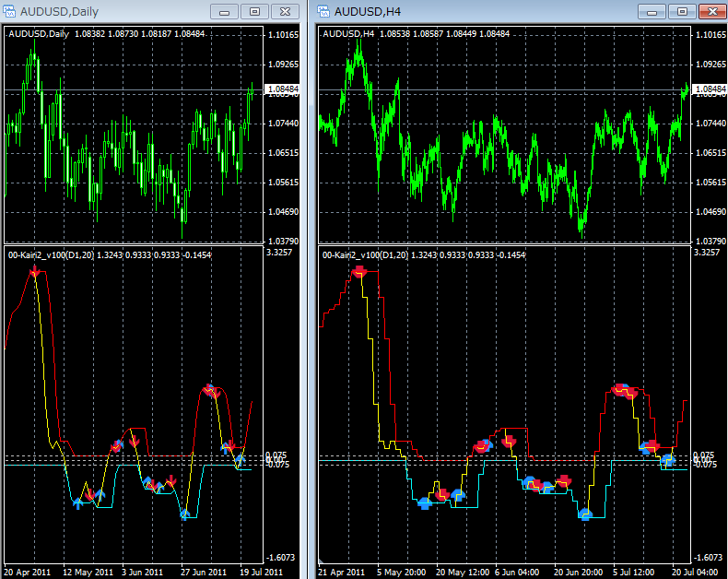
Task: Click the 3 Jun 2011 date on Daily time axis
Action: pyautogui.click(x=142, y=572)
